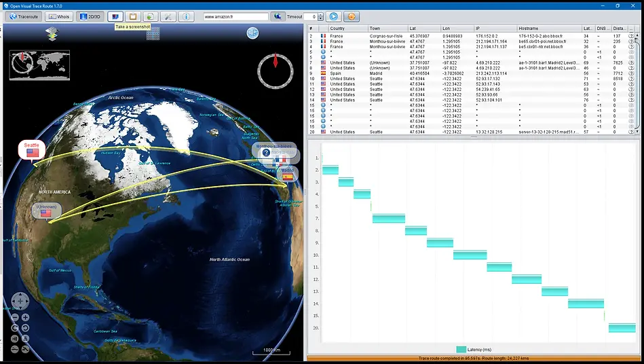Sort table by the Latency column header

pyautogui.click(x=588, y=29)
